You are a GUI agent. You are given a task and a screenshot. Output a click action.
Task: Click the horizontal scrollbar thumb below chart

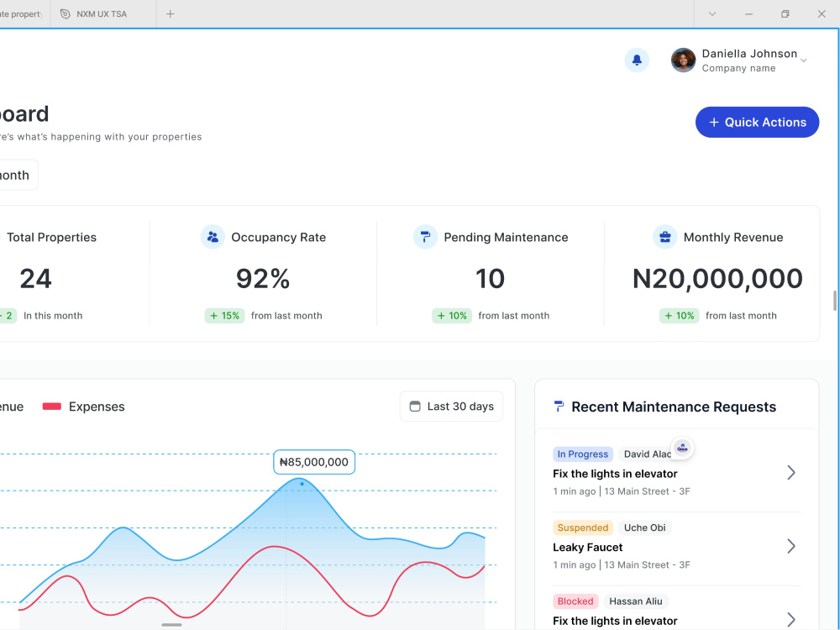coord(171,625)
